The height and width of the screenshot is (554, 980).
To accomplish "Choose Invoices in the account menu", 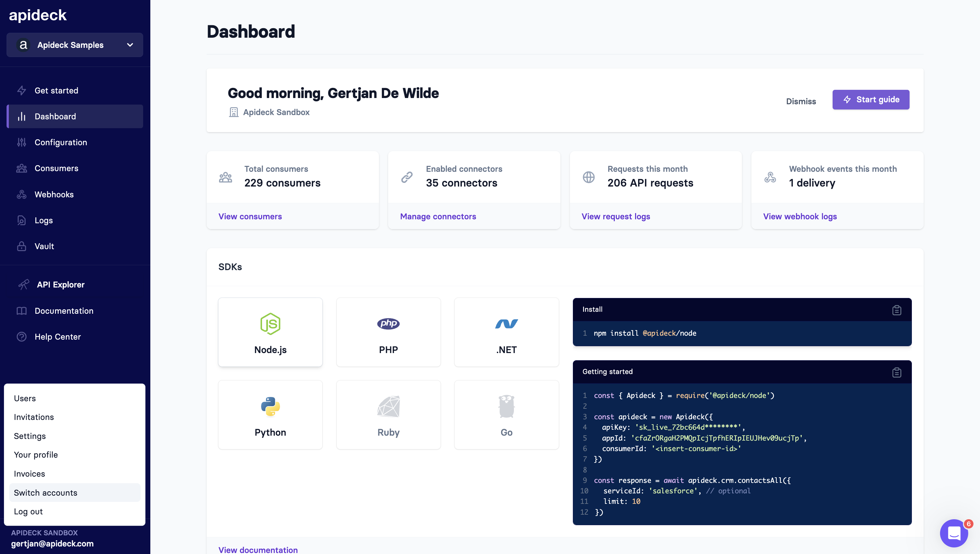I will tap(75, 474).
